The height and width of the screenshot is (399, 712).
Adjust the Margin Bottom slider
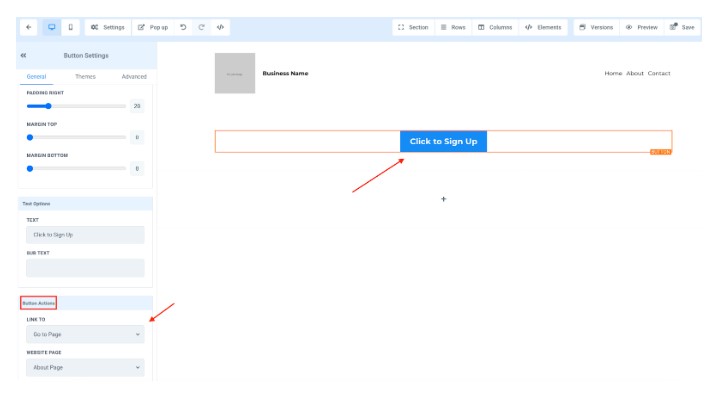click(x=76, y=168)
